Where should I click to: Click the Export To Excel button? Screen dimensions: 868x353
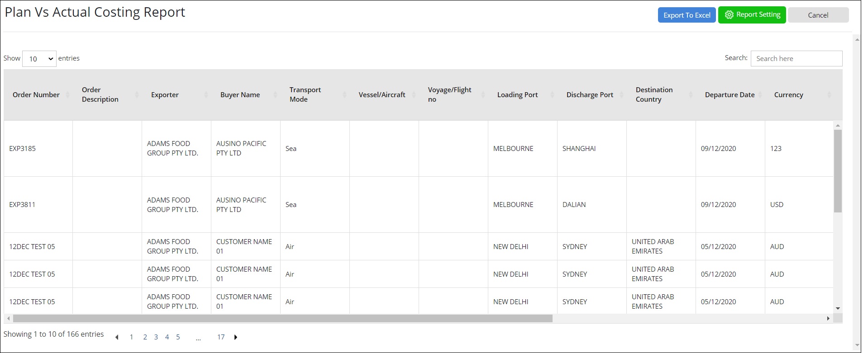click(x=687, y=15)
